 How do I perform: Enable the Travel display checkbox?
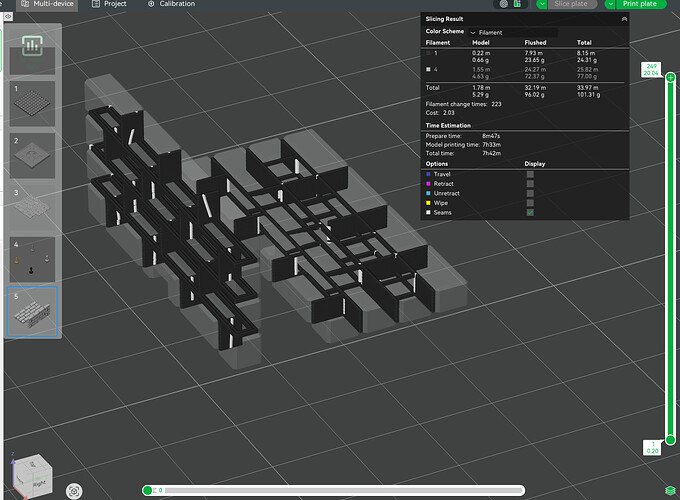click(x=530, y=174)
